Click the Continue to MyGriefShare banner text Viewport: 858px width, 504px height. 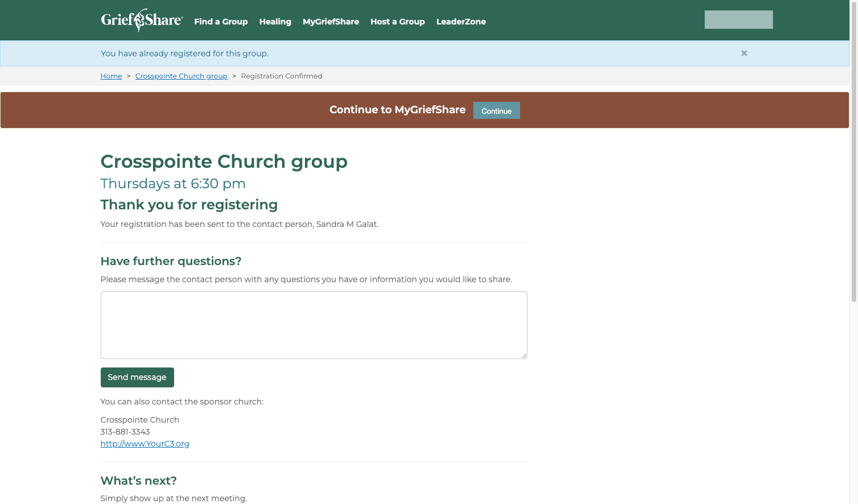[398, 110]
